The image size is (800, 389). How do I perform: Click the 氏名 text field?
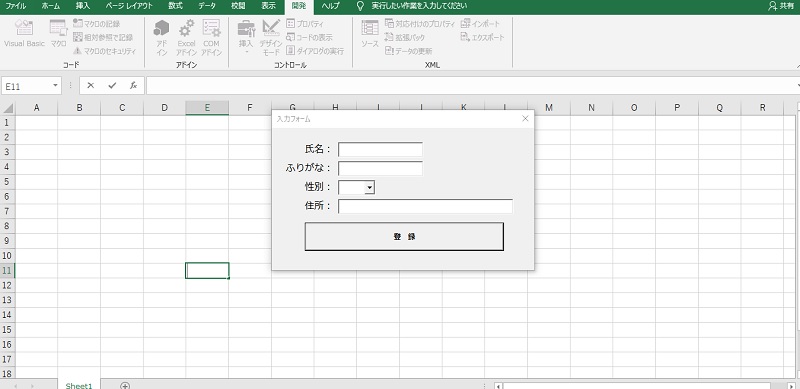tap(380, 150)
